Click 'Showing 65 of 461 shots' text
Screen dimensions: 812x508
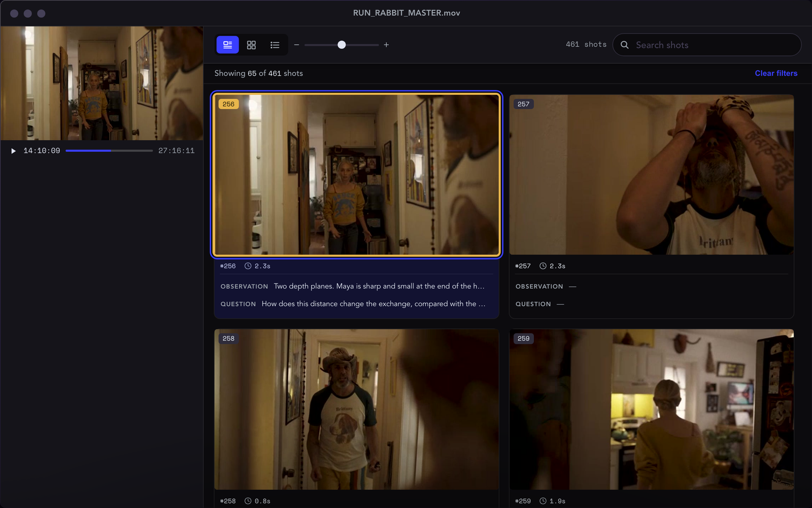tap(259, 73)
